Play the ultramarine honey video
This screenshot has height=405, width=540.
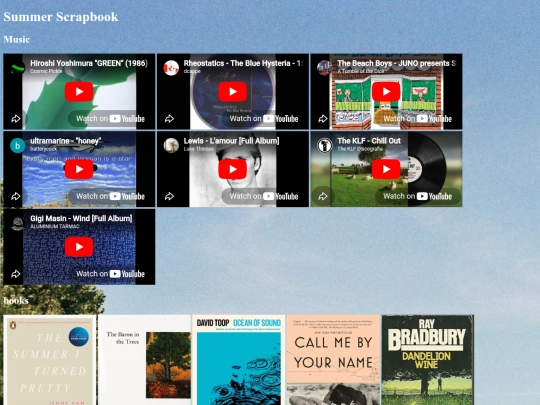click(79, 169)
